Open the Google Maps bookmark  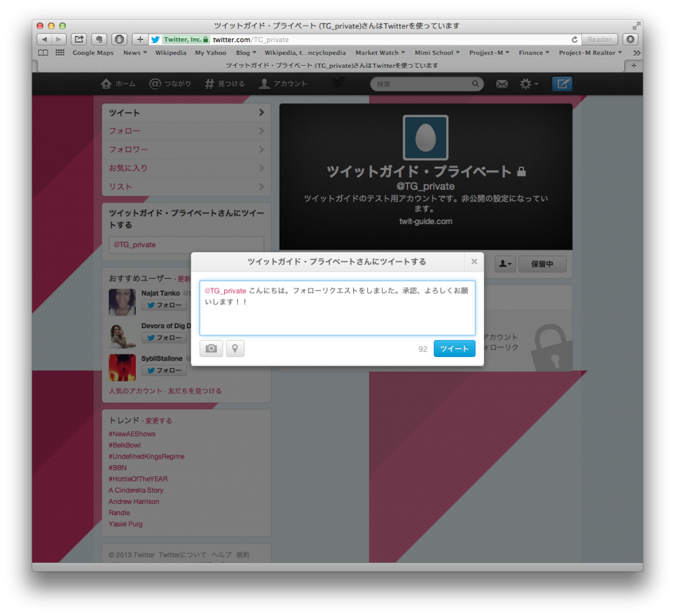pyautogui.click(x=93, y=53)
